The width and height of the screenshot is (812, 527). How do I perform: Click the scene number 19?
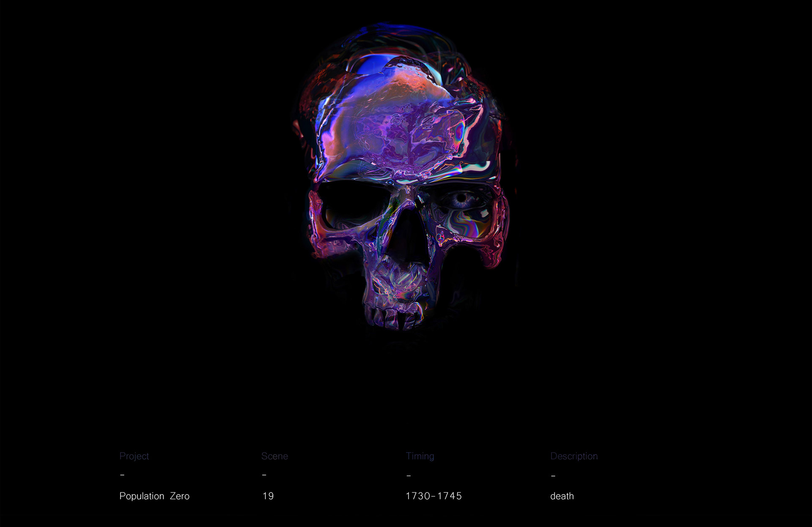(268, 496)
